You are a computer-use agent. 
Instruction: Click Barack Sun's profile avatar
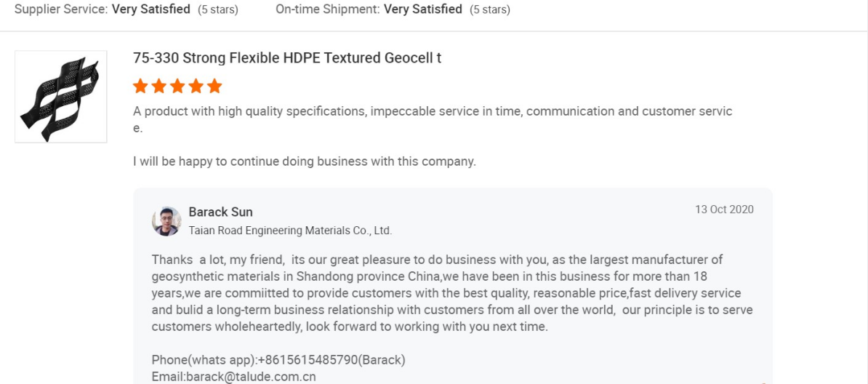tap(166, 221)
